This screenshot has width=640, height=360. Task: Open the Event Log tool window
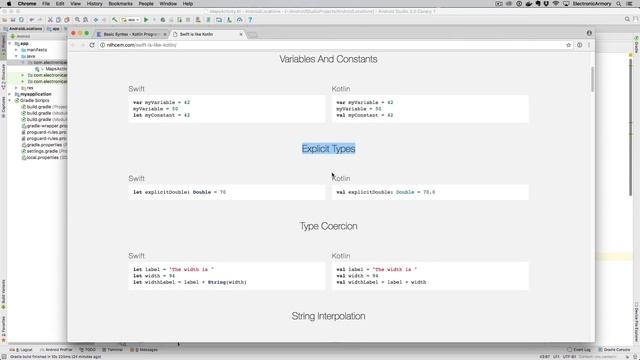(x=579, y=350)
